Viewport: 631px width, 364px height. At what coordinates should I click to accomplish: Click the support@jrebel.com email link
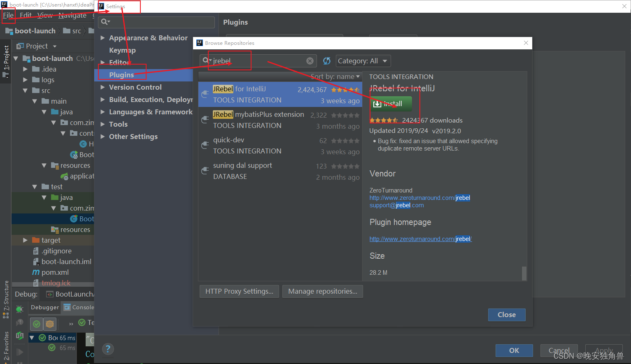pos(396,205)
